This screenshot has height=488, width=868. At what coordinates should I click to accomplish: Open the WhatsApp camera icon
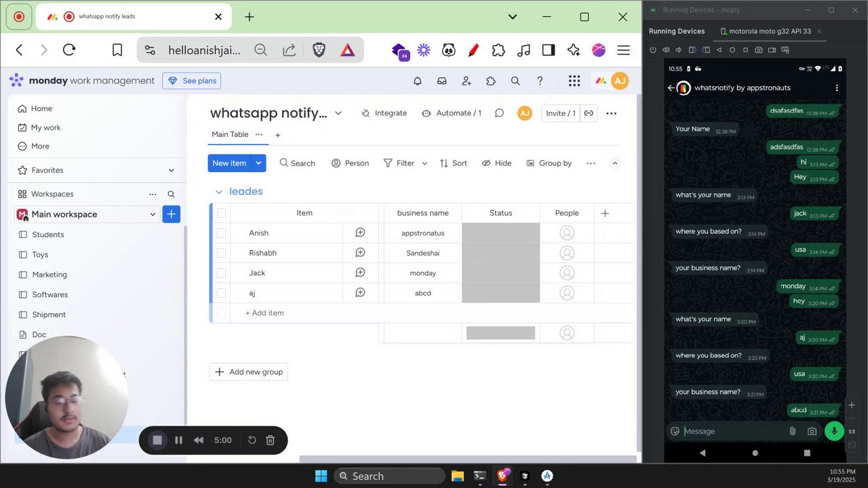812,431
